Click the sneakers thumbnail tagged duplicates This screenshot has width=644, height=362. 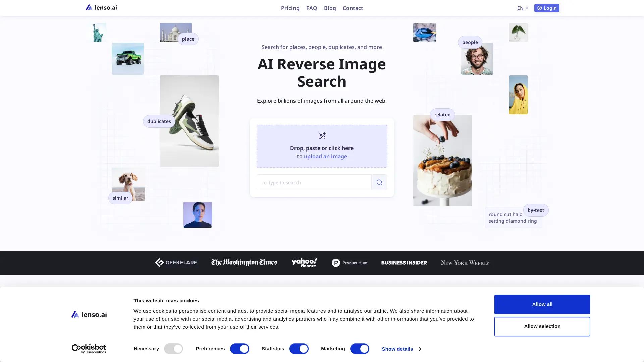tap(189, 121)
